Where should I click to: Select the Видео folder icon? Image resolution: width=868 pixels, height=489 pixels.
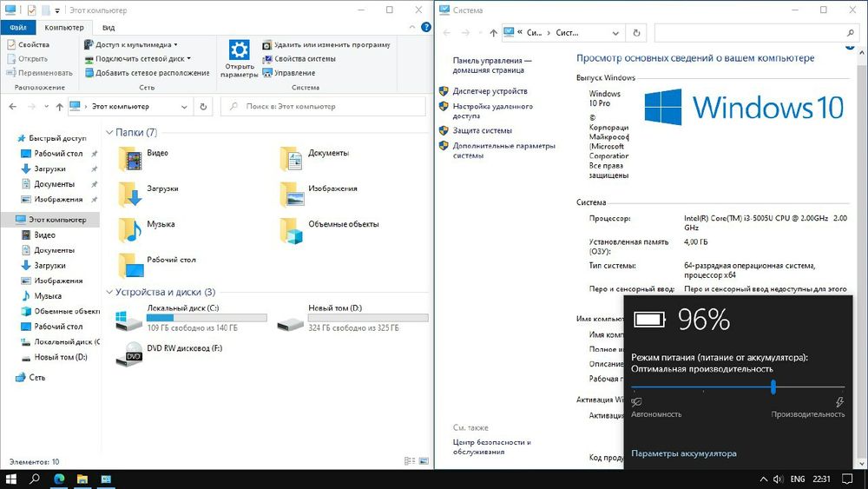point(131,158)
